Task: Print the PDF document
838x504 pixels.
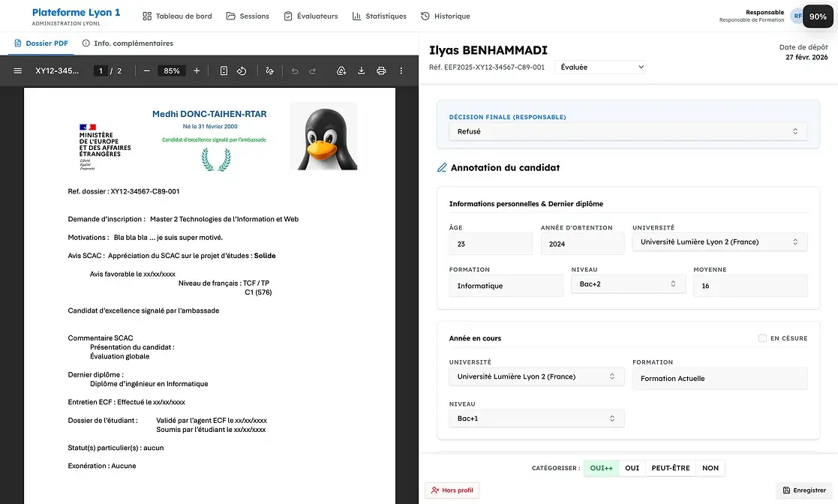Action: click(x=381, y=70)
